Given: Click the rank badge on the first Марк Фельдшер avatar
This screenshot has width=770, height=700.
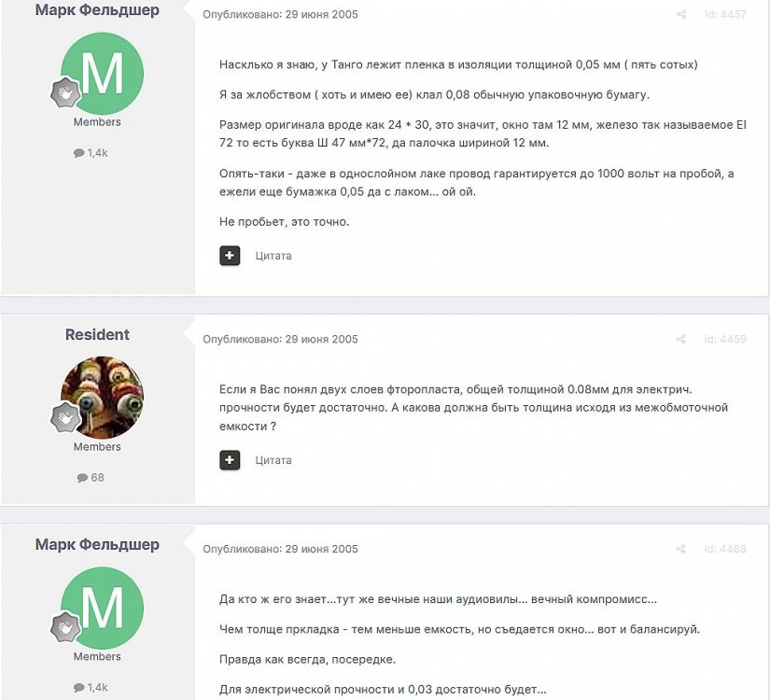Looking at the screenshot, I should (x=65, y=91).
